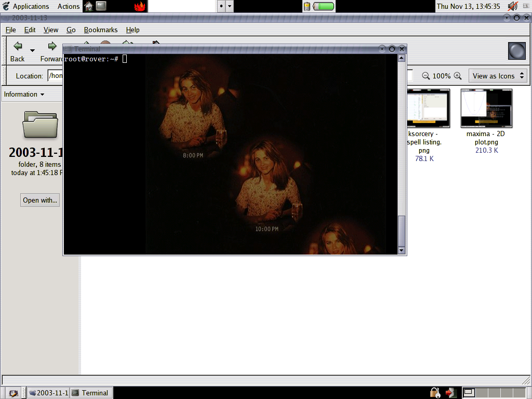Switch to the first workspace in pager

point(469,393)
